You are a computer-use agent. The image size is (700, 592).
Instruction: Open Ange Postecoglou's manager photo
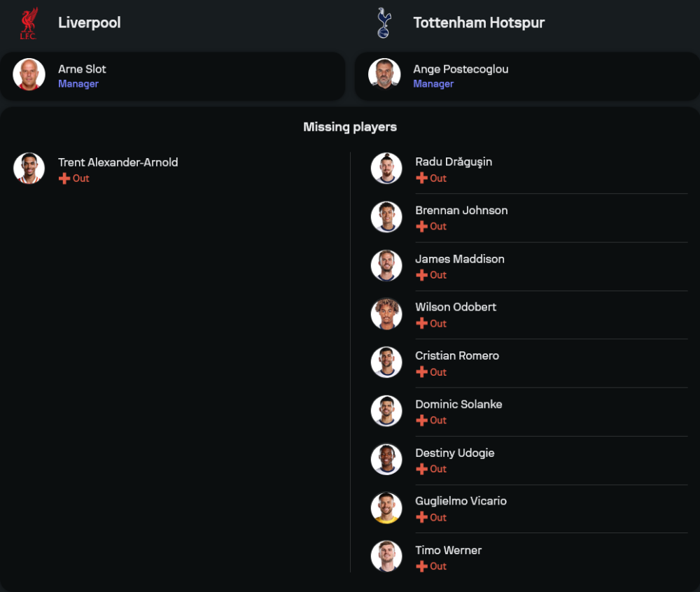384,74
